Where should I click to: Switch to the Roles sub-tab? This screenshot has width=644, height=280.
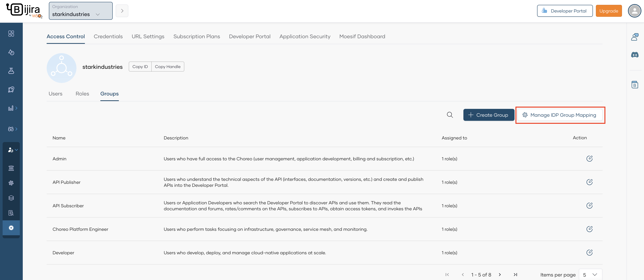[82, 94]
